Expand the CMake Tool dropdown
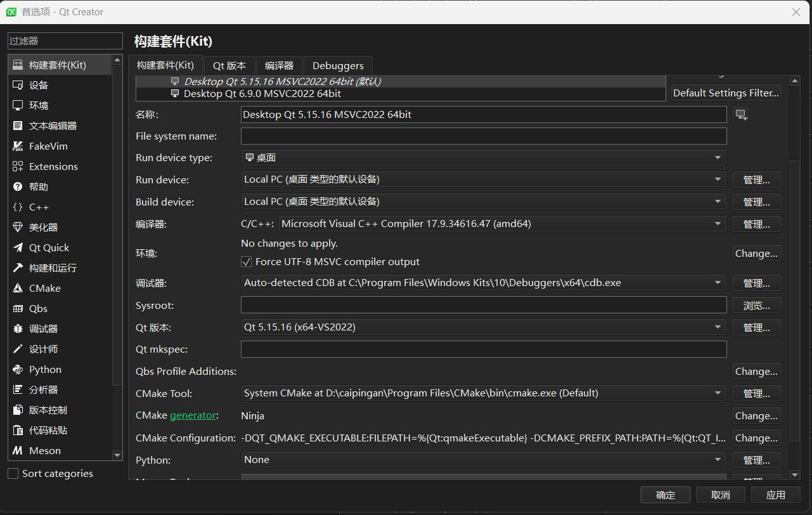Viewport: 812px width, 515px height. tap(717, 393)
